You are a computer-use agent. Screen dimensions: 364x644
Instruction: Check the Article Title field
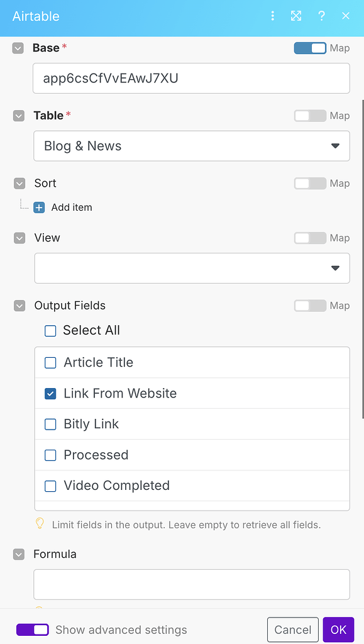tap(50, 362)
